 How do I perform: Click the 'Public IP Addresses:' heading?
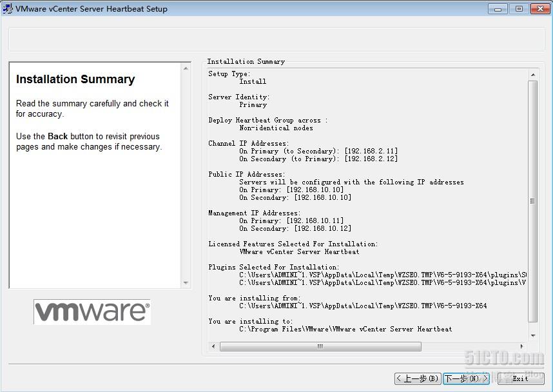246,175
